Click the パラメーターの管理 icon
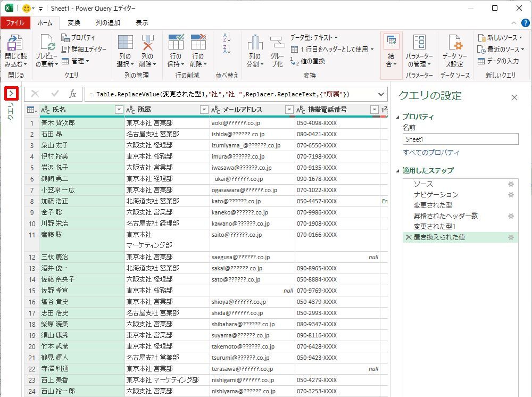Image resolution: width=532 pixels, height=397 pixels. point(419,43)
